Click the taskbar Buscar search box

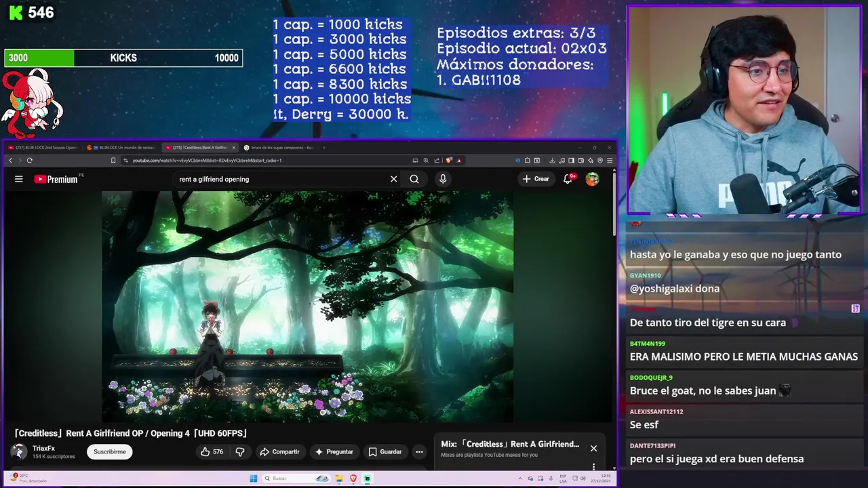click(x=296, y=479)
